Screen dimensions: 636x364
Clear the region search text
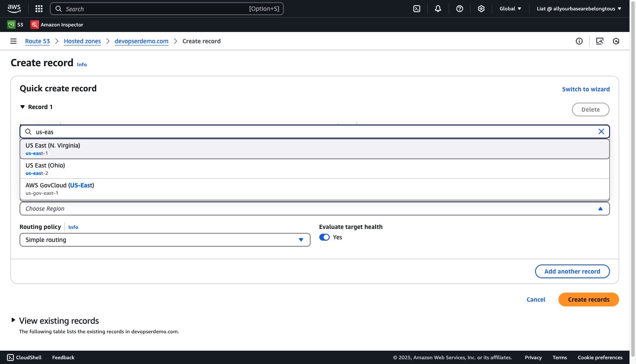[x=601, y=132]
